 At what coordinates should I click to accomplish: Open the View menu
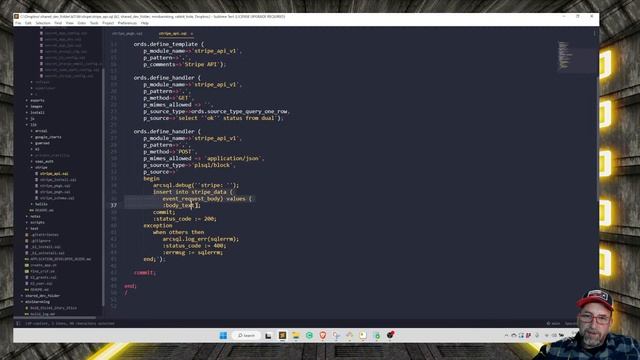(x=70, y=23)
